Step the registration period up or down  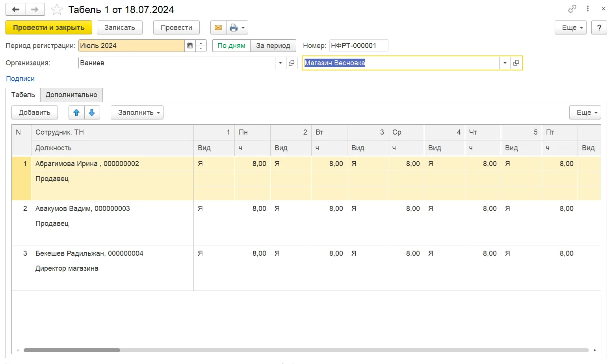(x=201, y=46)
